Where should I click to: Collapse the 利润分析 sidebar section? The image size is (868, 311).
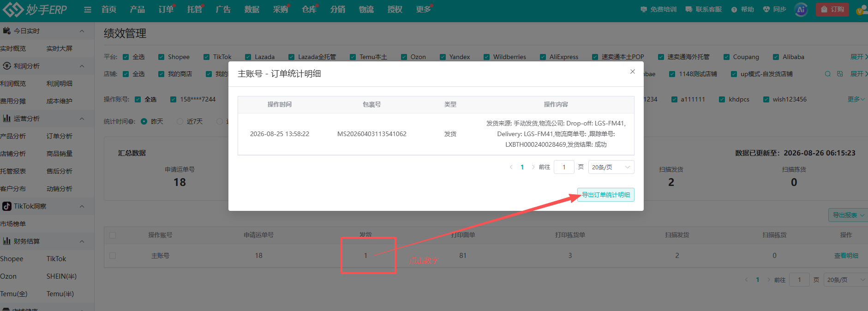click(x=82, y=66)
